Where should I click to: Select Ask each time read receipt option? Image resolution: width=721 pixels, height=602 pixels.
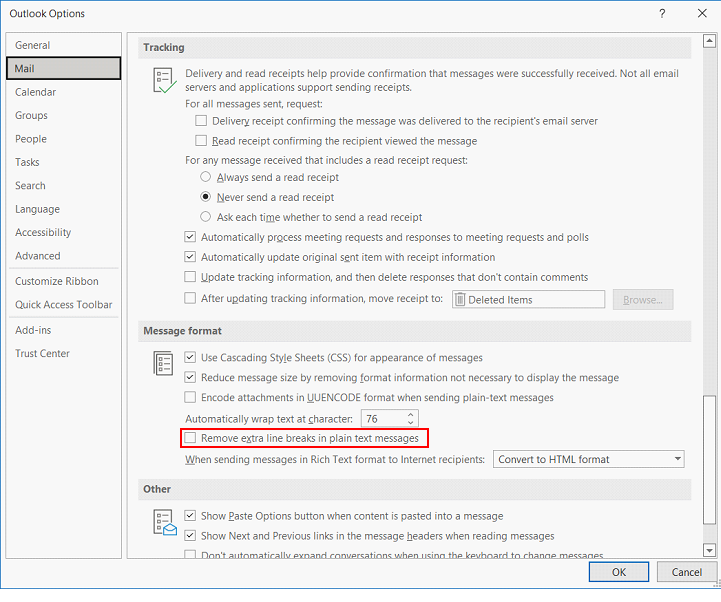[x=206, y=217]
